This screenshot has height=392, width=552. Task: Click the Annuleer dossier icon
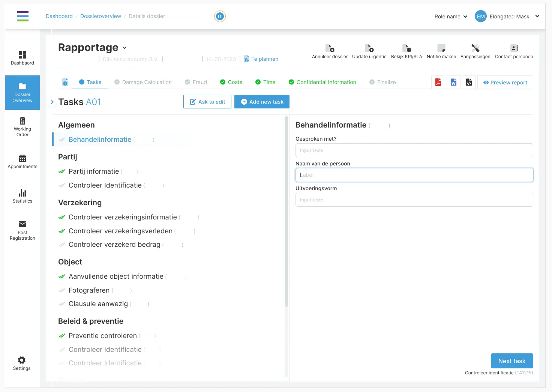tap(330, 48)
